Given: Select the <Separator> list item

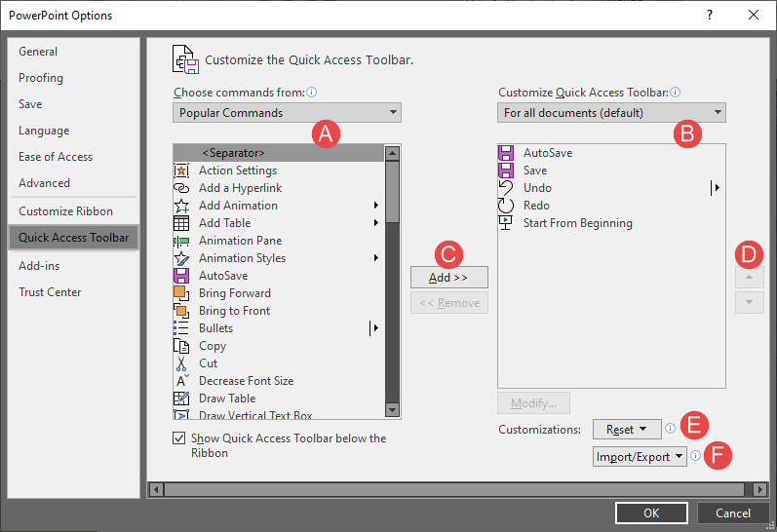Looking at the screenshot, I should [279, 153].
